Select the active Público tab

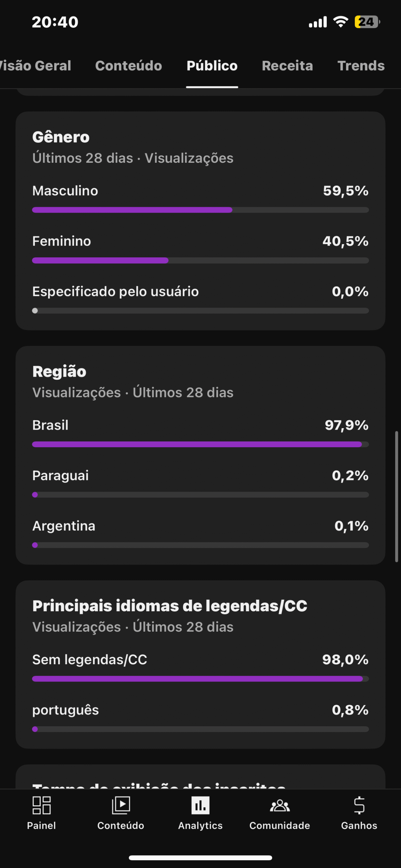212,66
